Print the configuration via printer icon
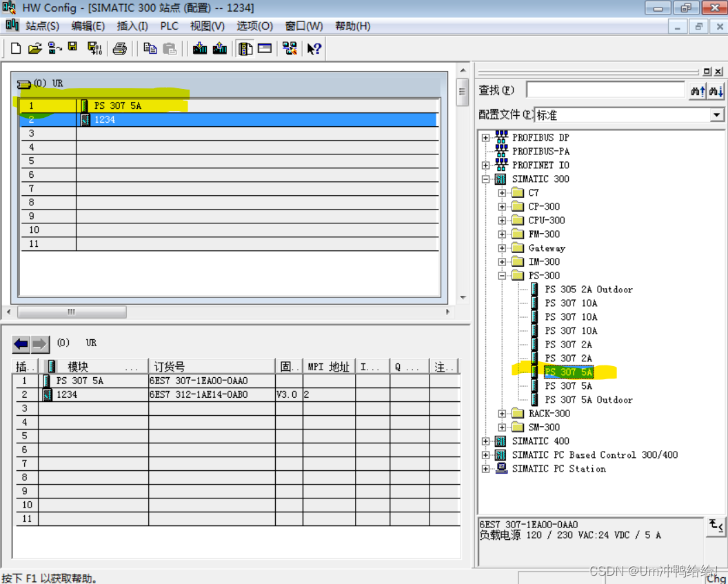This screenshot has height=584, width=728. click(x=120, y=48)
